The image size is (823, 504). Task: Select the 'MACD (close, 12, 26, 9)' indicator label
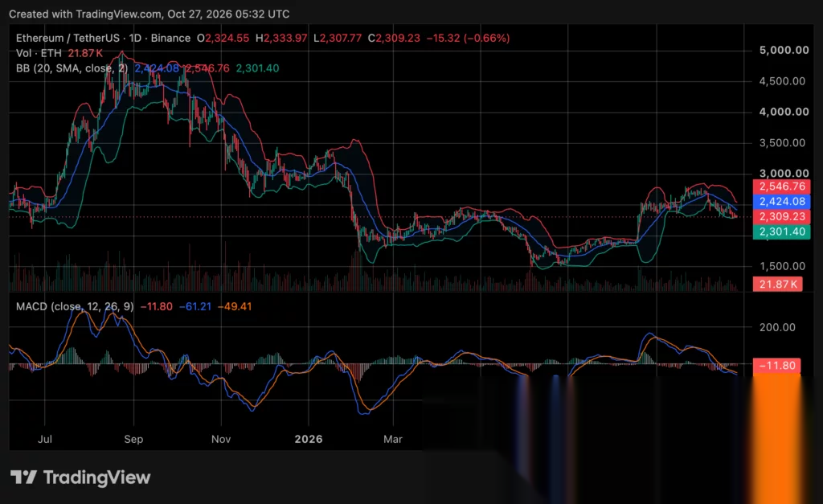pyautogui.click(x=75, y=306)
